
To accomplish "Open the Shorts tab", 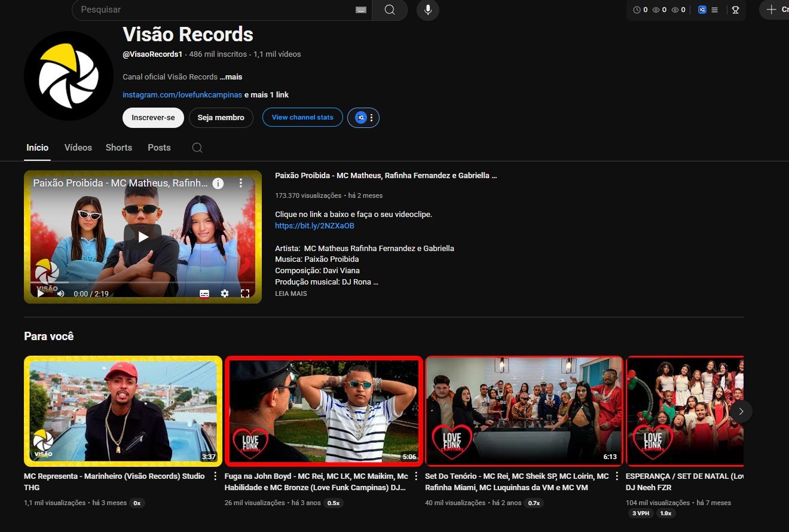I will tap(119, 148).
